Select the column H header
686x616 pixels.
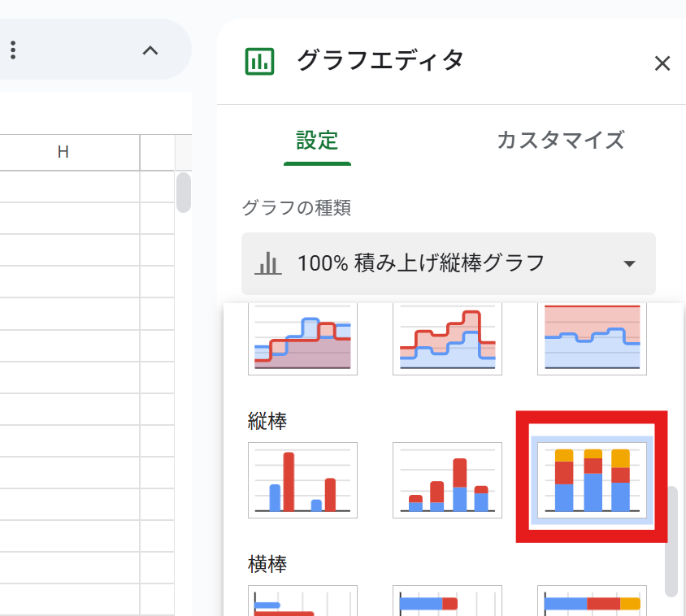click(x=63, y=152)
